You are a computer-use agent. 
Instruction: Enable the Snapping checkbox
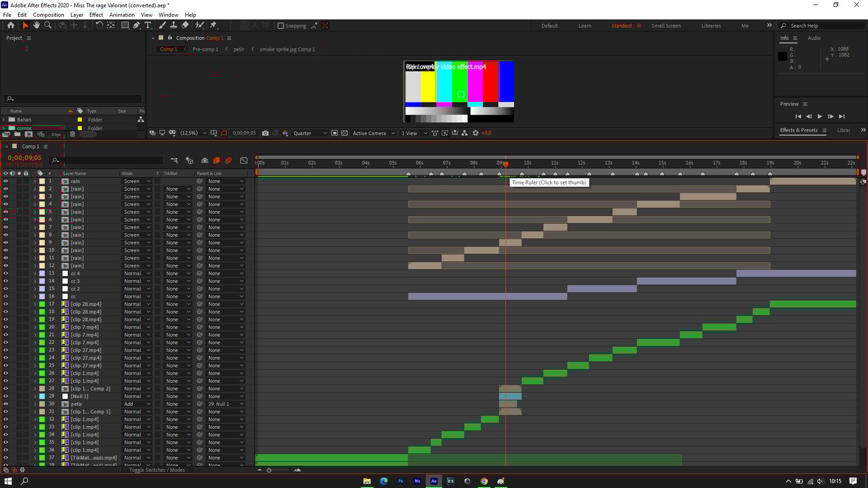281,26
